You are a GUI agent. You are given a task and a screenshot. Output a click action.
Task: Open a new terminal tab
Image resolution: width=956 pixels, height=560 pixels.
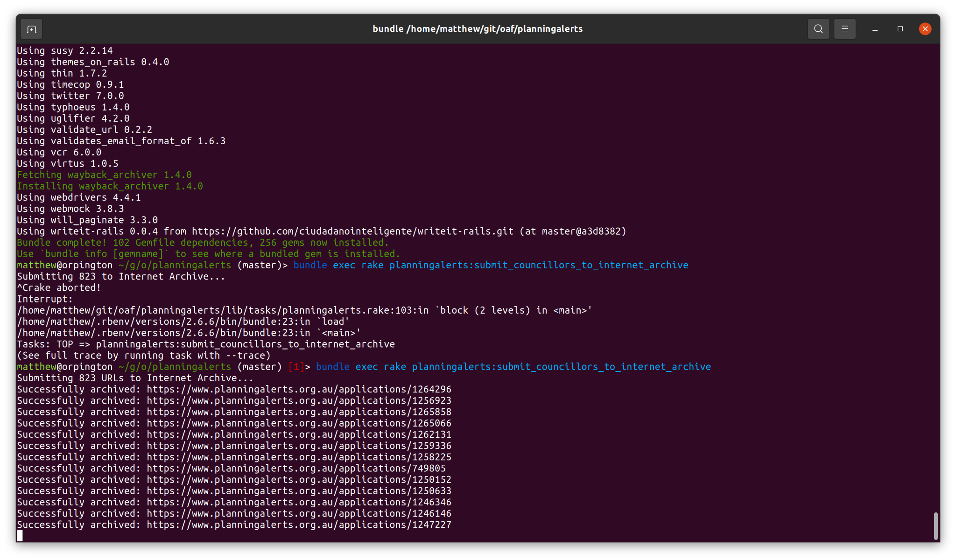[31, 29]
